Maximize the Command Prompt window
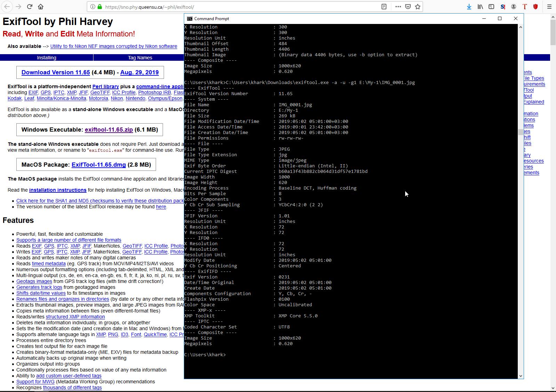Screen dimensions: 556x392 pos(500,19)
